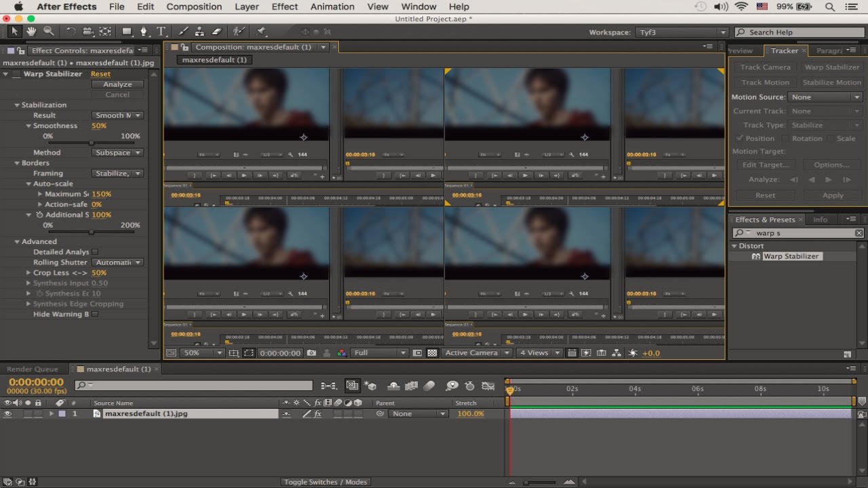Open the Rolling Shutter Automatic dropdown
Viewport: 868px width, 488px height.
tap(117, 262)
